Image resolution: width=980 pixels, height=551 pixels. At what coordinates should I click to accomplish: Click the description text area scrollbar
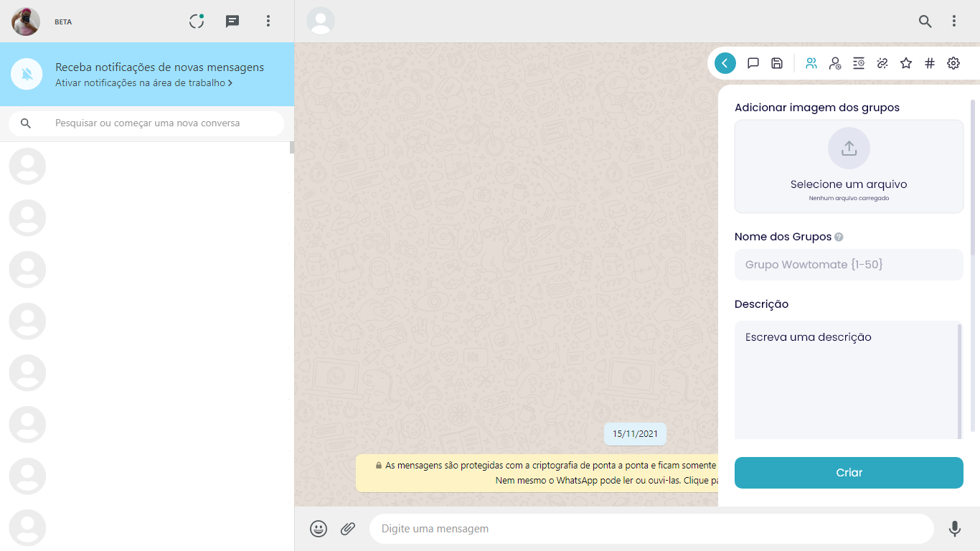[x=959, y=381]
